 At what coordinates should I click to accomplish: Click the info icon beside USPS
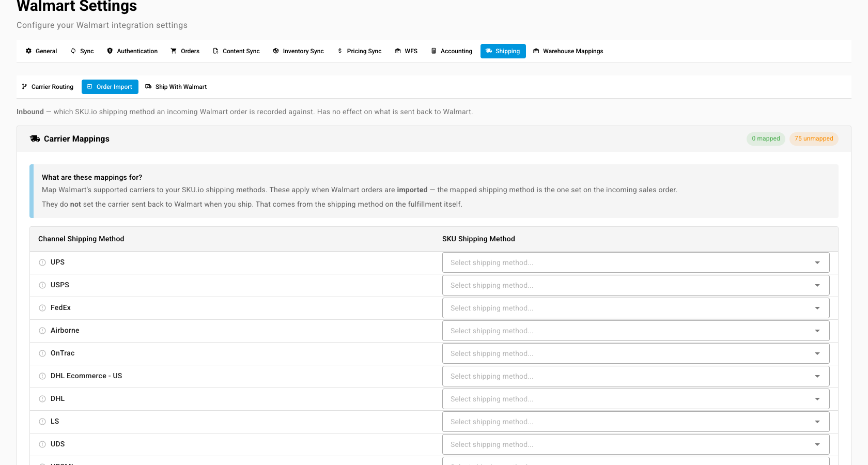[42, 285]
